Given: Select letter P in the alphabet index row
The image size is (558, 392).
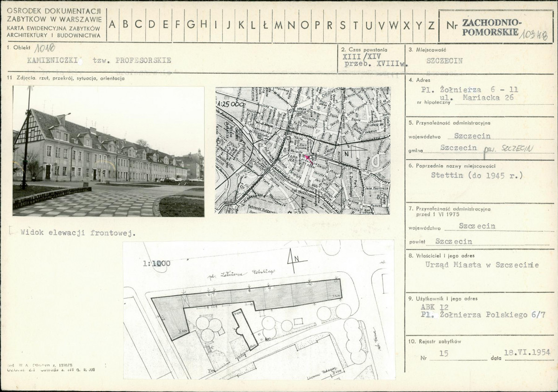Looking at the screenshot, I should [318, 25].
